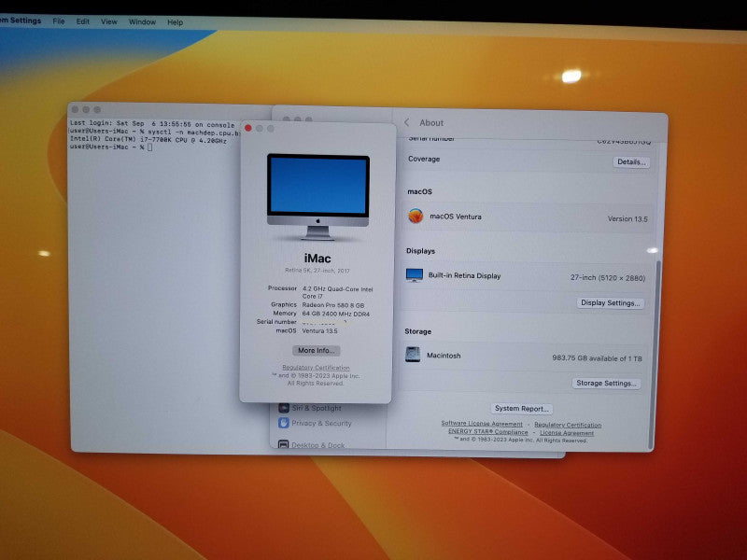Click '64 GB 2400 MHz DDR4' memory value
Image resolution: width=747 pixels, height=560 pixels.
[x=336, y=314]
